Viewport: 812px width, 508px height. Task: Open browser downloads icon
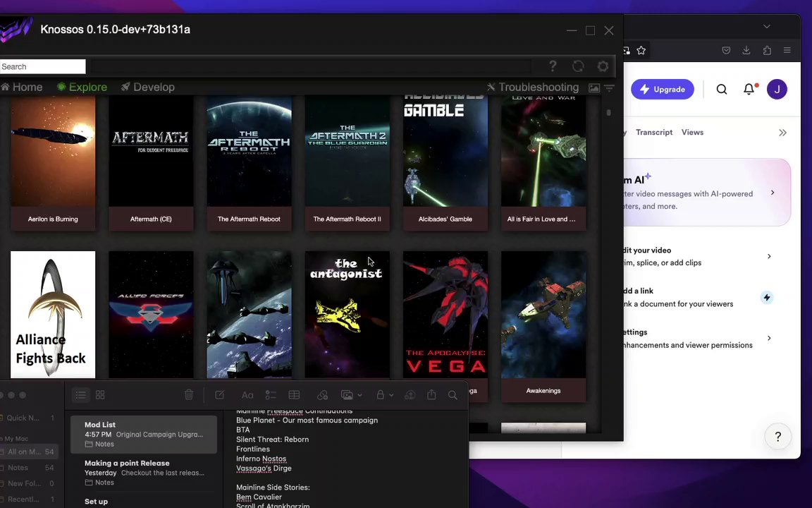point(746,50)
